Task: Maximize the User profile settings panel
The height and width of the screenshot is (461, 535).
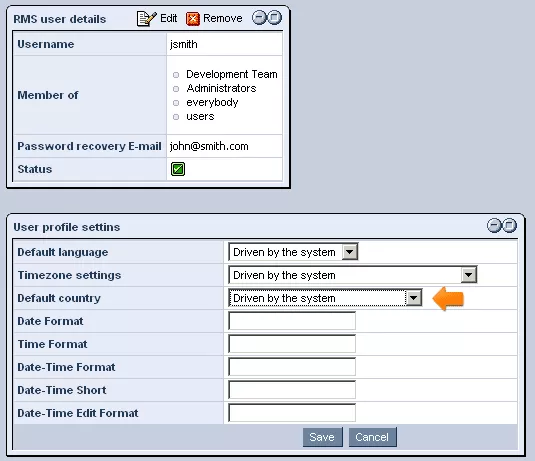Action: click(x=509, y=226)
